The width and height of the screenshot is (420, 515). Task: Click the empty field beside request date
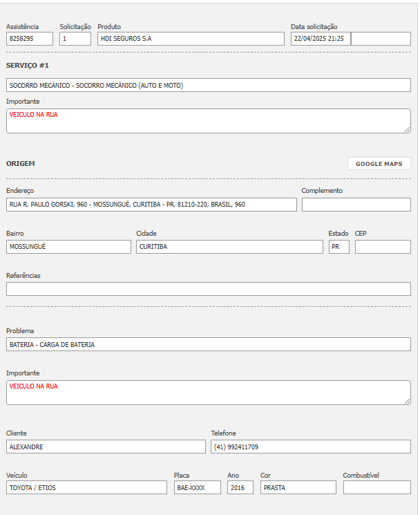(381, 39)
